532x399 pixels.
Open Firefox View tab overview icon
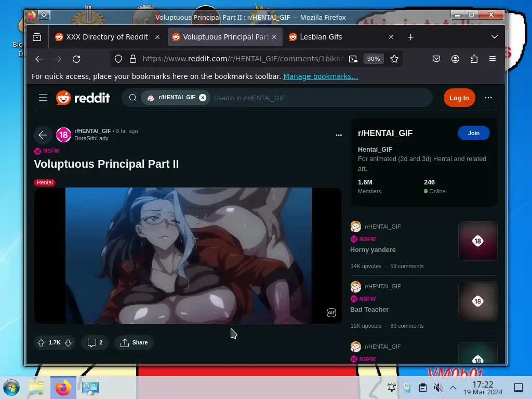pyautogui.click(x=37, y=37)
